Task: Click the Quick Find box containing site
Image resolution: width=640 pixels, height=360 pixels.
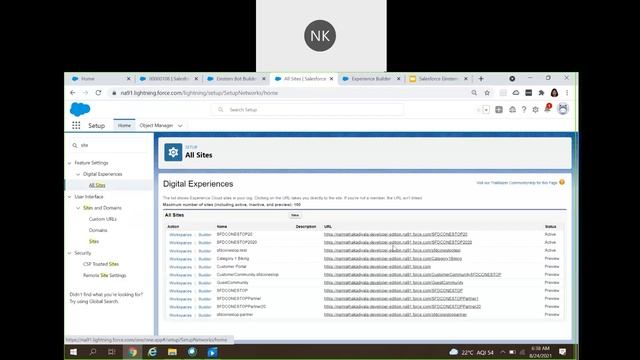Action: point(109,145)
